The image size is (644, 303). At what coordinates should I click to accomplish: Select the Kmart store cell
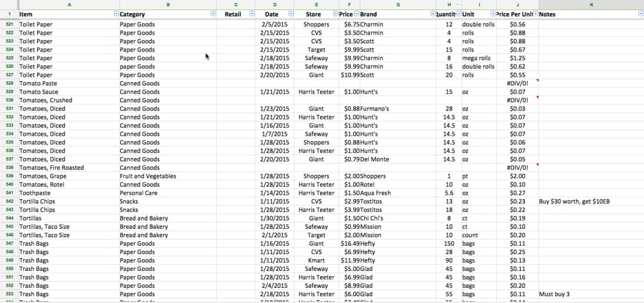pos(316,260)
